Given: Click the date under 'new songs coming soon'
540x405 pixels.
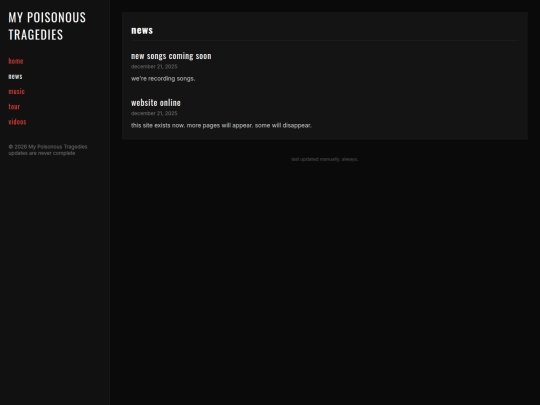Looking at the screenshot, I should (154, 66).
